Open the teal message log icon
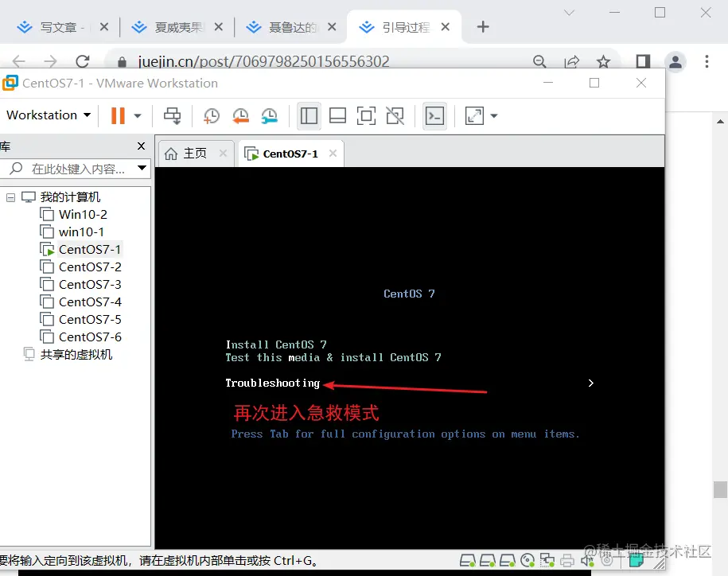 636,561
